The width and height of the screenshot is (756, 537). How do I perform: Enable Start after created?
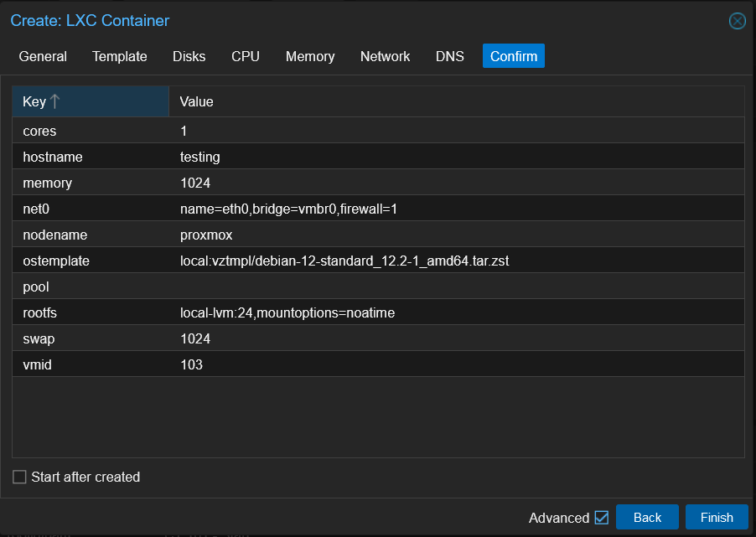[x=18, y=477]
